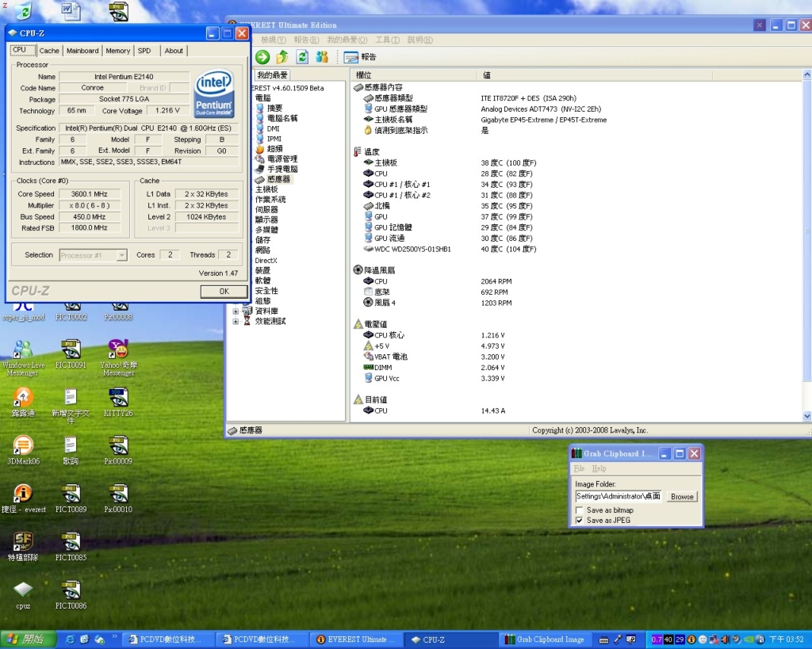The width and height of the screenshot is (812, 649).
Task: Open the 檢視(V) menu in EVEREST
Action: 273,40
